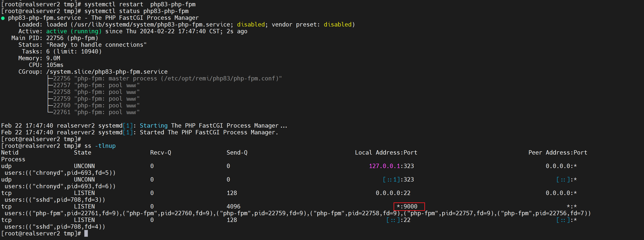Image resolution: width=644 pixels, height=240 pixels.
Task: Click the sshd pid=708,fd=3 users entry
Action: [x=55, y=200]
